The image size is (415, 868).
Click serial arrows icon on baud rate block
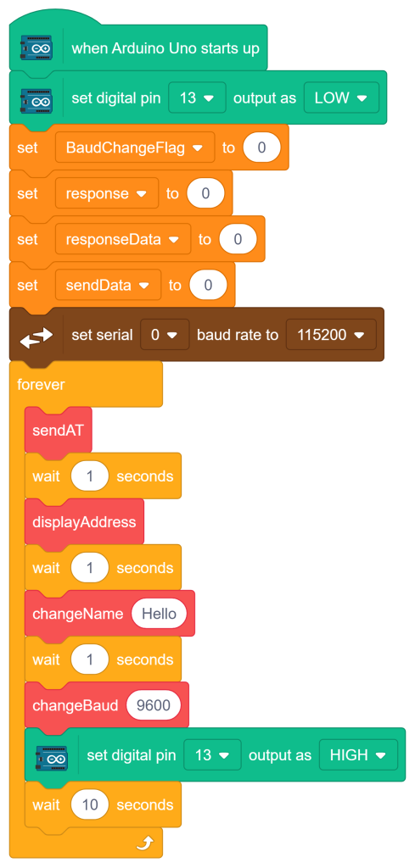pyautogui.click(x=36, y=335)
